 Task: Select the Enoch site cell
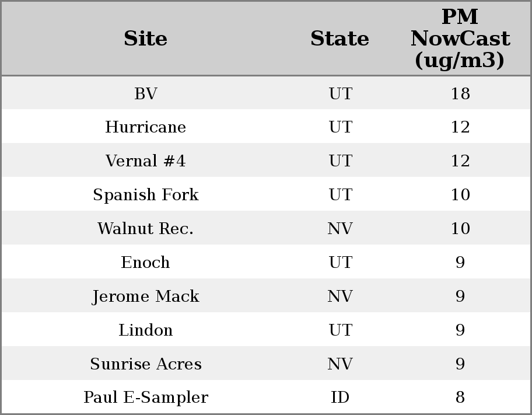pyautogui.click(x=146, y=263)
